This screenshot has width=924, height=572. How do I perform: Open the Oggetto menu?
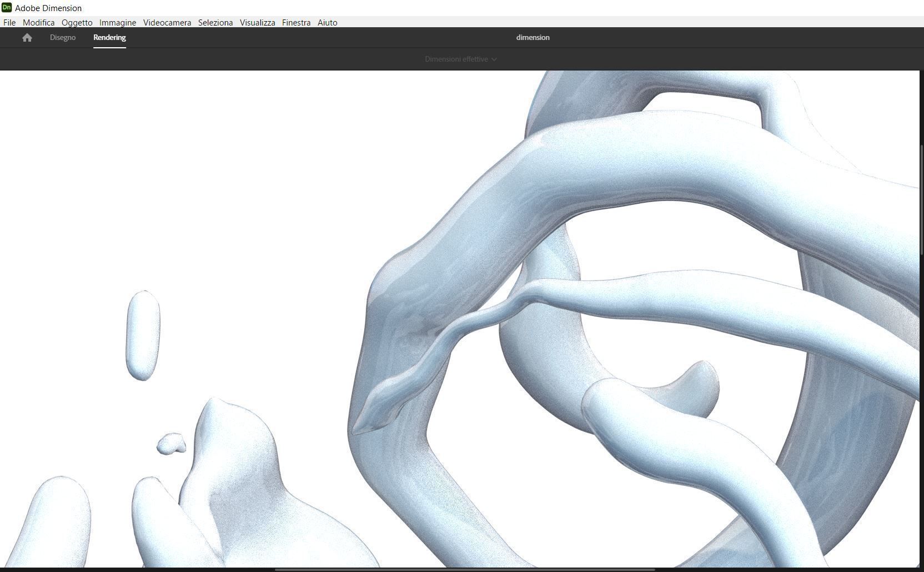tap(77, 23)
